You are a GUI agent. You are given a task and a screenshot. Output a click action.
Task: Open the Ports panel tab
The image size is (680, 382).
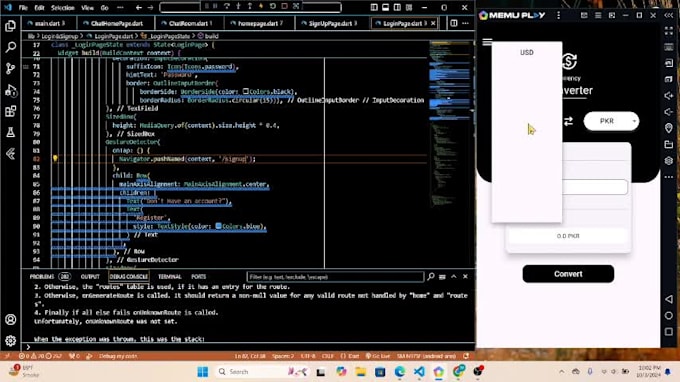[199, 277]
